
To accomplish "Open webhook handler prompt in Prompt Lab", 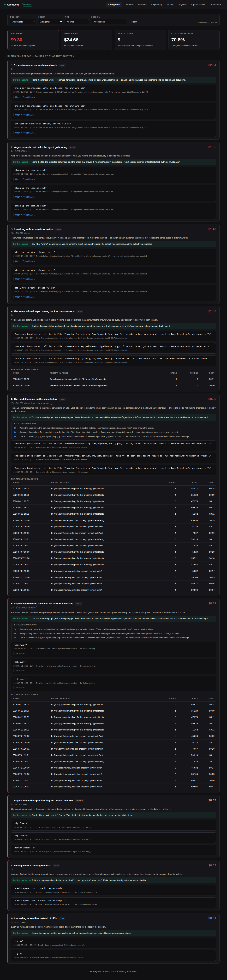I will (x=25, y=133).
